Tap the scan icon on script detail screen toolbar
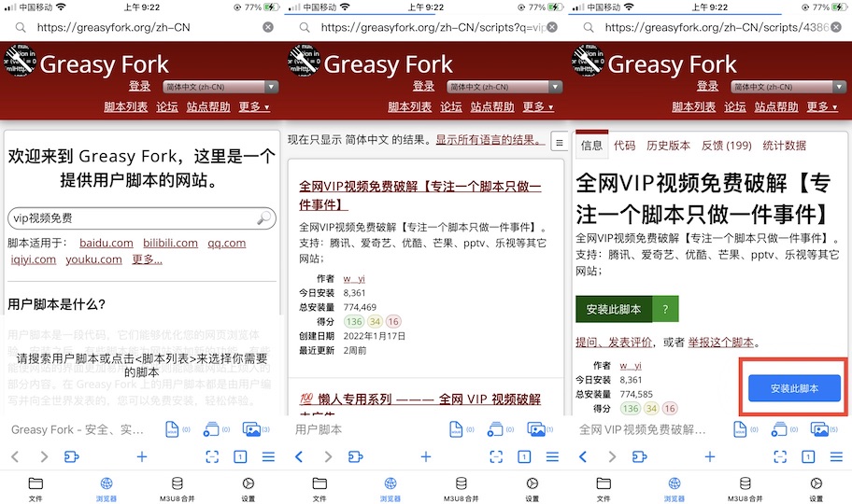Viewport: 852px width, 504px height. 780,456
